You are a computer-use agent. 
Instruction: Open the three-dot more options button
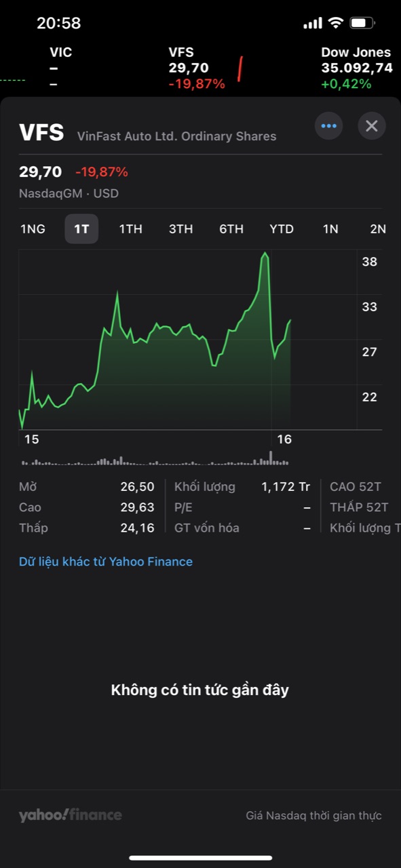[329, 126]
